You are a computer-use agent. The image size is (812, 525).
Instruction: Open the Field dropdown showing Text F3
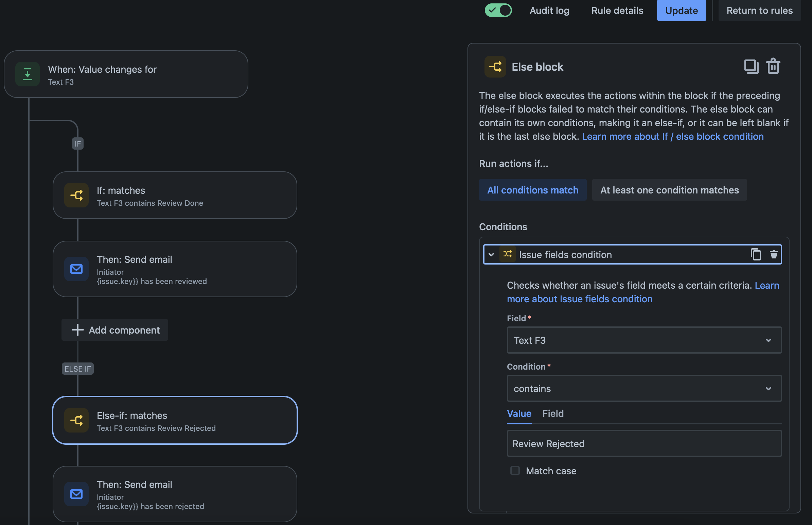point(644,340)
